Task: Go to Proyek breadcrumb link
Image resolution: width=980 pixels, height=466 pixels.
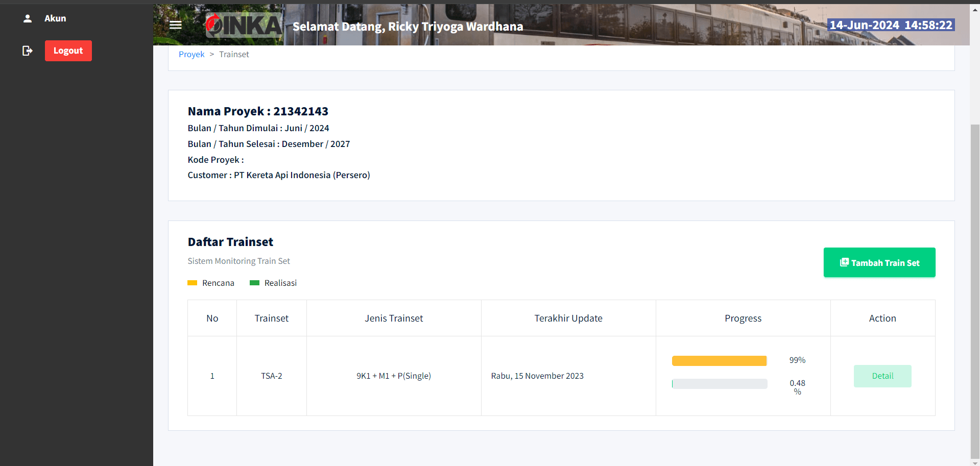Action: click(192, 54)
